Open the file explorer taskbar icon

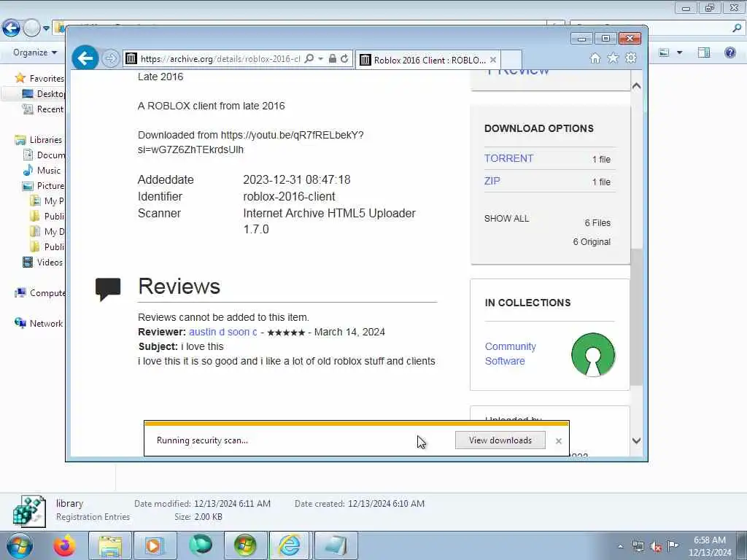pos(111,546)
